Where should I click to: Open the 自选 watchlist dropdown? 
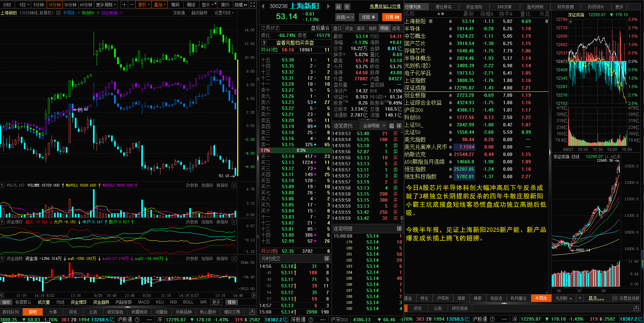345,17
